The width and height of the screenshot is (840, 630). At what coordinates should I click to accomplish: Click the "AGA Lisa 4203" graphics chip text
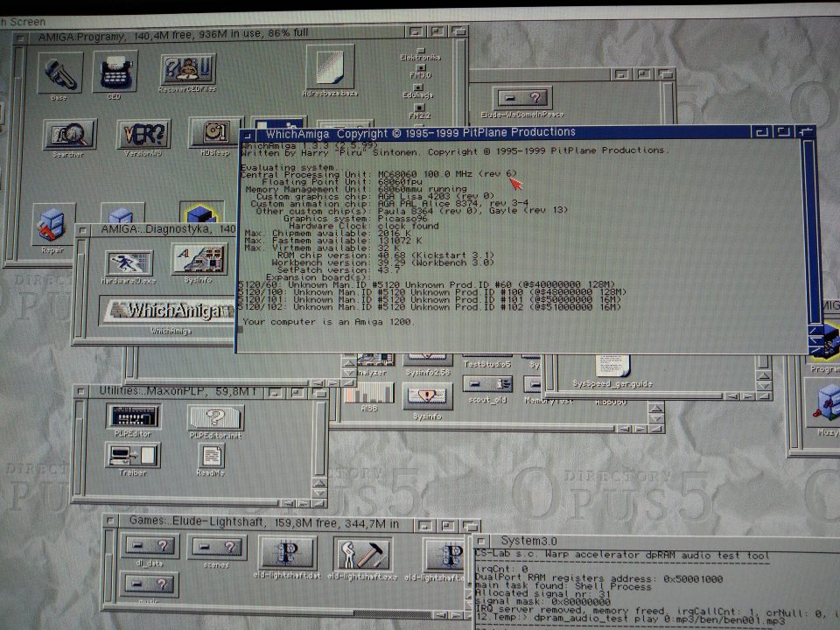(414, 196)
